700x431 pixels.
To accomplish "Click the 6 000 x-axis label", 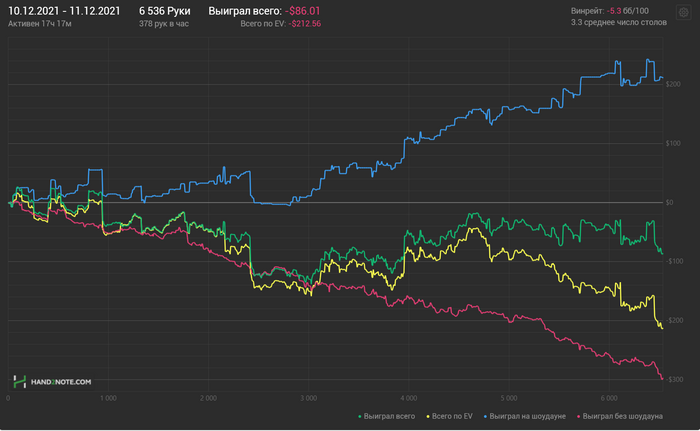I will tap(609, 398).
